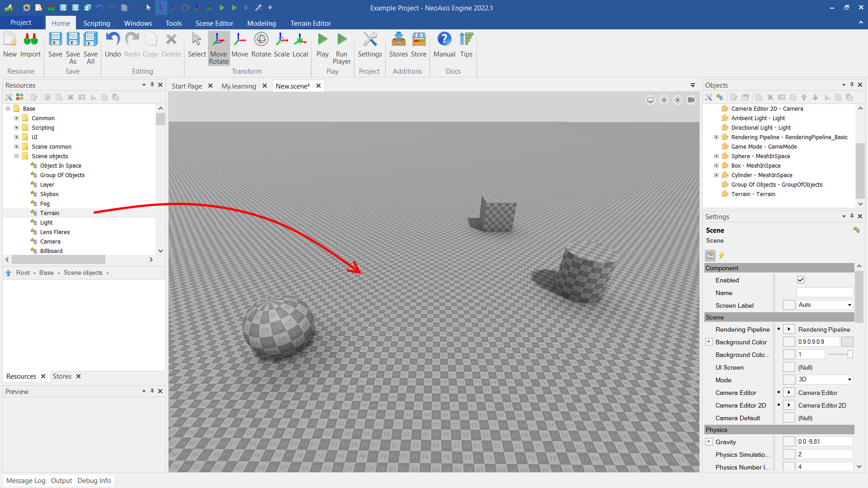Screen dimensions: 868x488
Task: Click the Background Color swatch
Action: (x=847, y=342)
